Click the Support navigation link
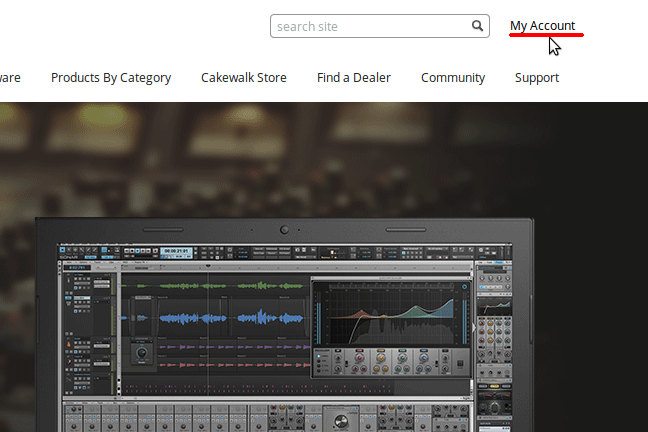This screenshot has height=432, width=648. [x=536, y=78]
